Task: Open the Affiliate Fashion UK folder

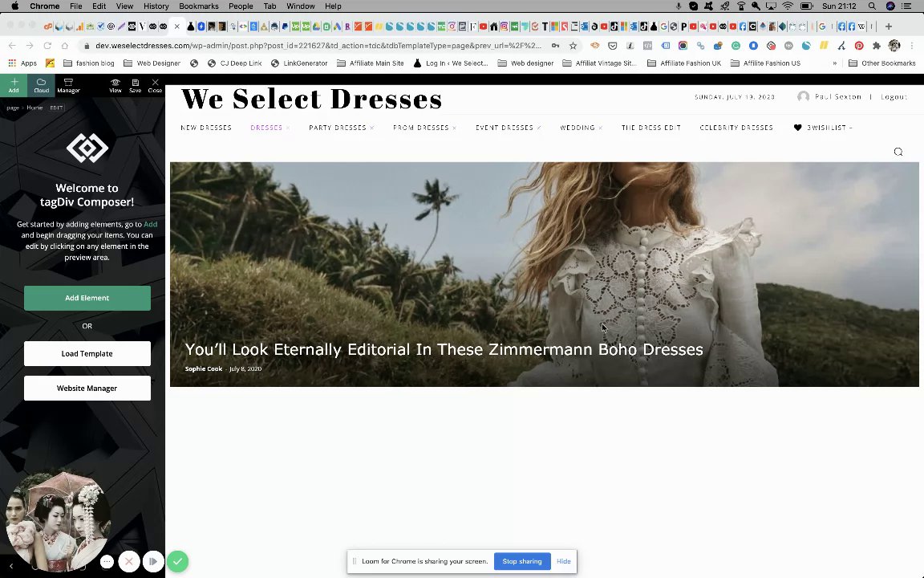Action: (x=684, y=63)
